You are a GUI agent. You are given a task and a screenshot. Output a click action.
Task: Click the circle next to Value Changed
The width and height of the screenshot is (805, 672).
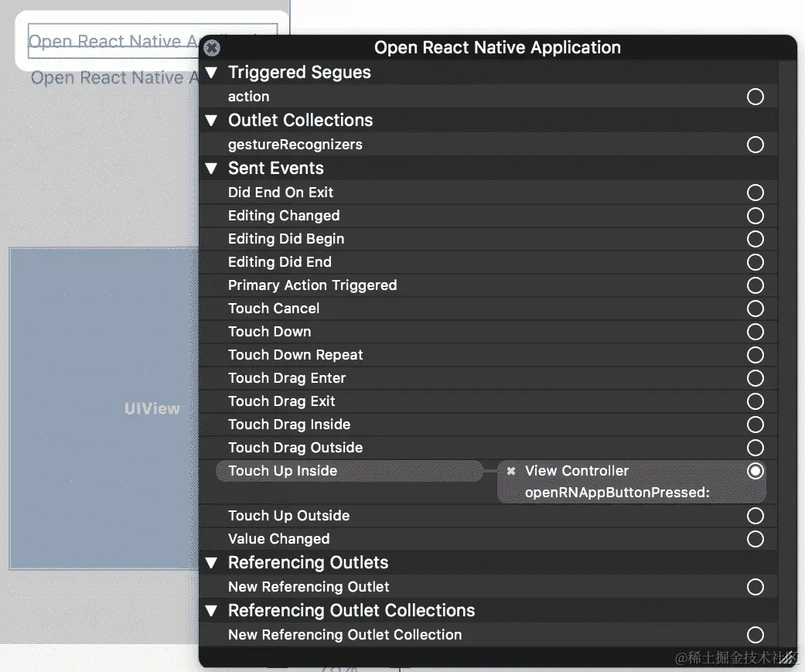pyautogui.click(x=756, y=539)
